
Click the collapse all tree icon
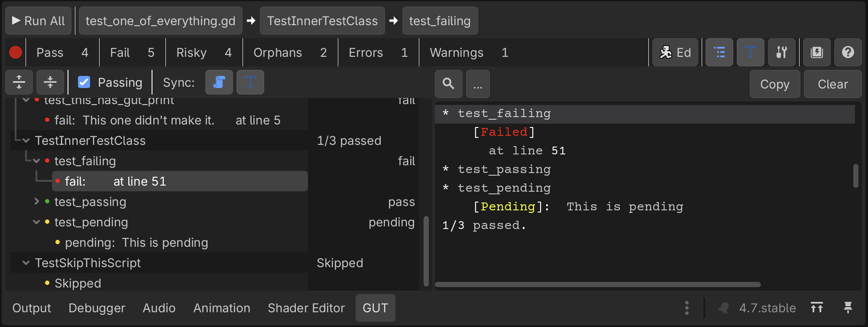50,82
